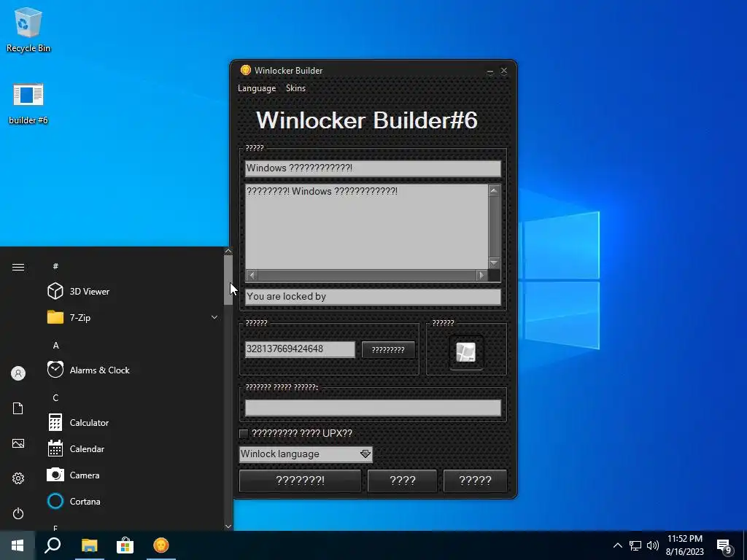Screen dimensions: 747x560
Task: Expand the Start menu hamburger button
Action: tap(18, 267)
